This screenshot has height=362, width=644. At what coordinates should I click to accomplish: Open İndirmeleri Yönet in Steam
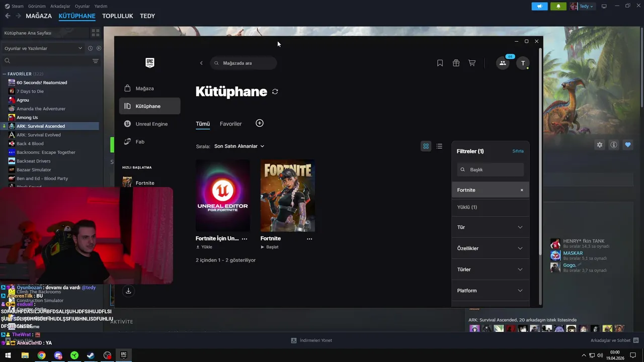coord(311,340)
